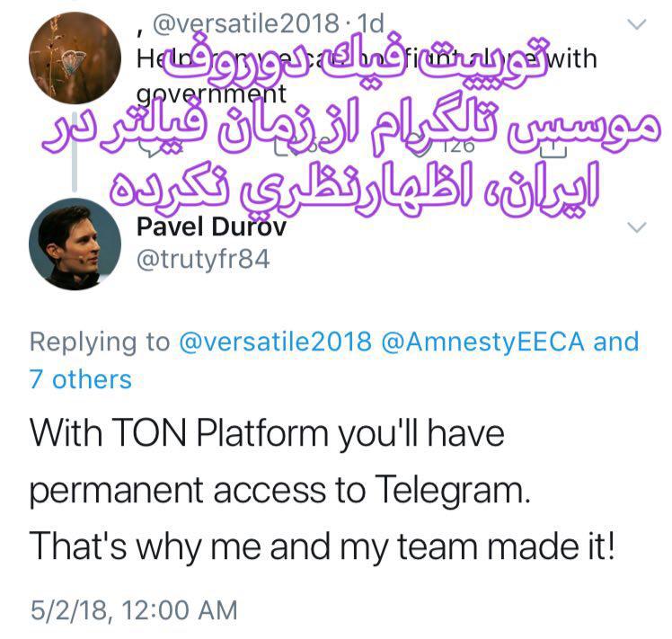Select the word "government" in the first tweet
672x639 pixels.
pyautogui.click(x=211, y=95)
